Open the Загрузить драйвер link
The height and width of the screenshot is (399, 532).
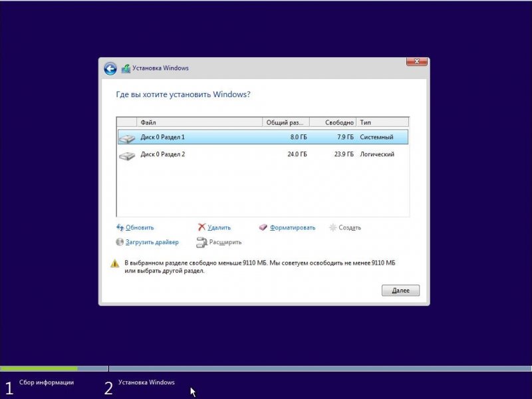coord(152,242)
